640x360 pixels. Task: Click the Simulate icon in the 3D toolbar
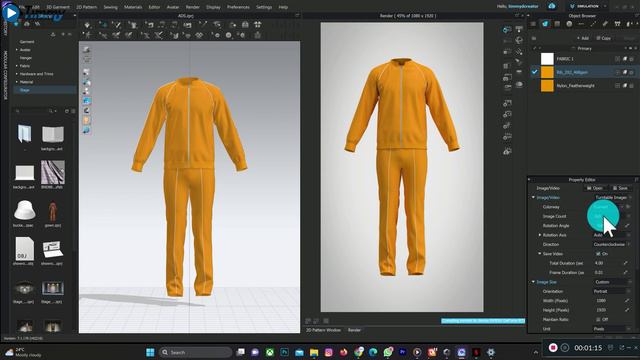point(87,25)
